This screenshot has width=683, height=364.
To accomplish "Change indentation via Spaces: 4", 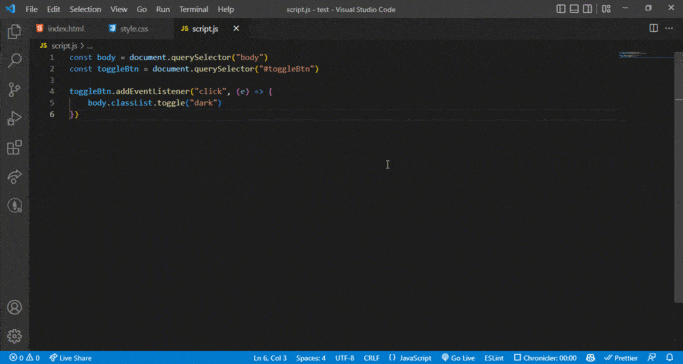I will pos(311,358).
